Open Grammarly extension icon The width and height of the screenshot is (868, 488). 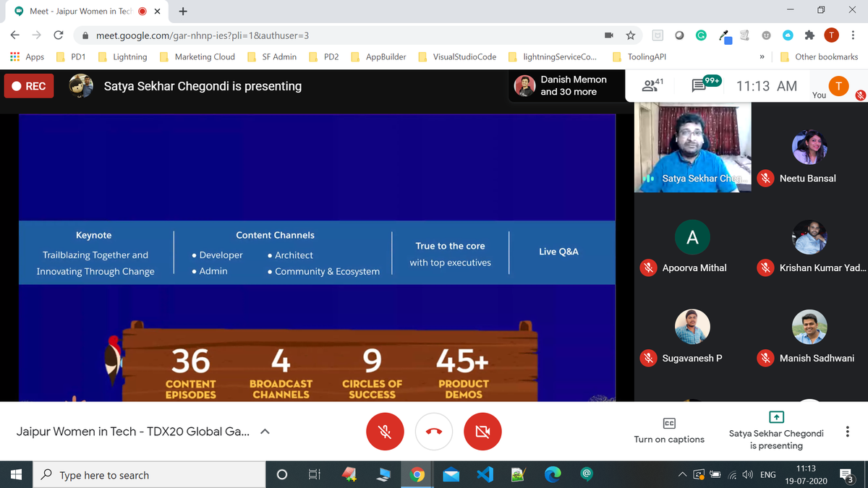pyautogui.click(x=701, y=35)
